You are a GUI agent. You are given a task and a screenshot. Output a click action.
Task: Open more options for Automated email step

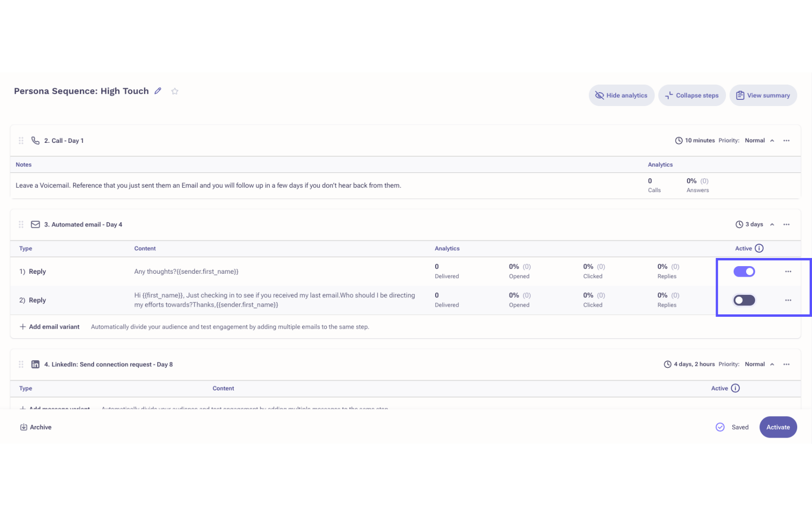coord(786,225)
